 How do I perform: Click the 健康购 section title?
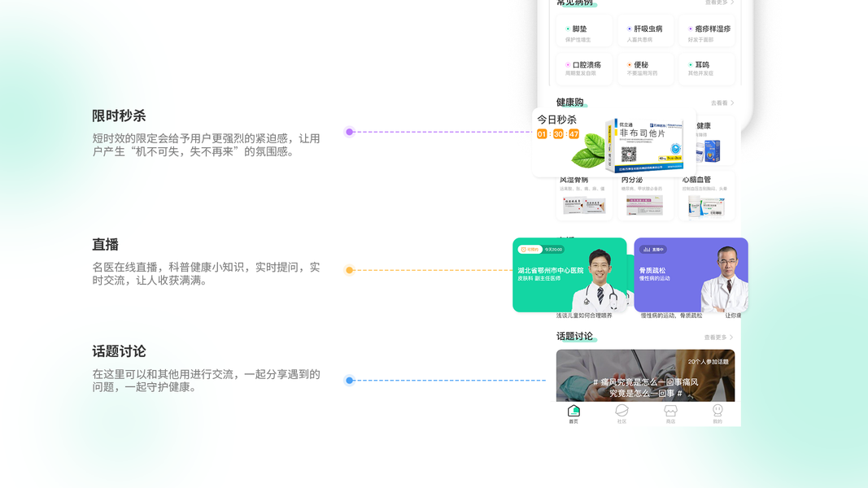coord(569,102)
